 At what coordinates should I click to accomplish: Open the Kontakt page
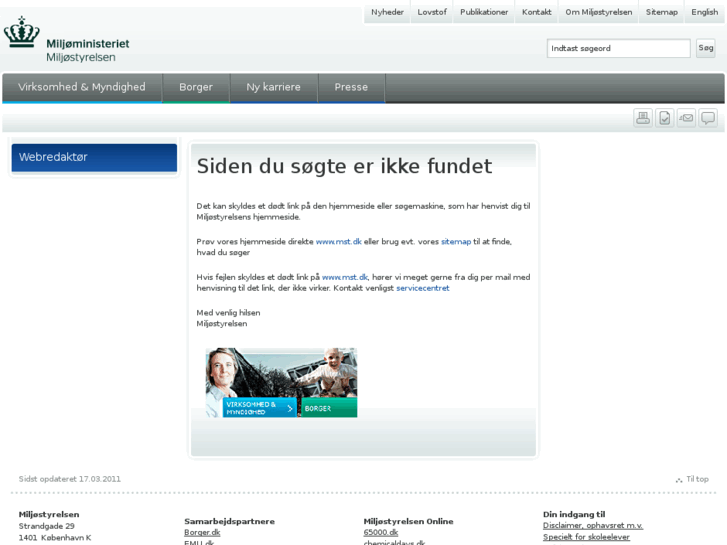[x=536, y=12]
